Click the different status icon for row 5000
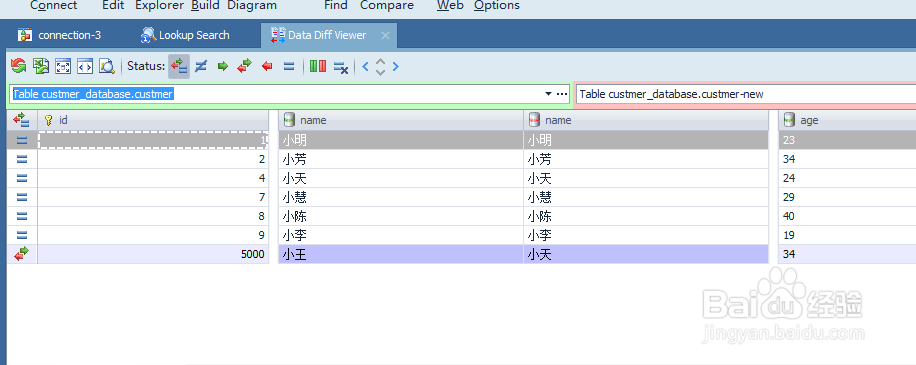 (22, 254)
